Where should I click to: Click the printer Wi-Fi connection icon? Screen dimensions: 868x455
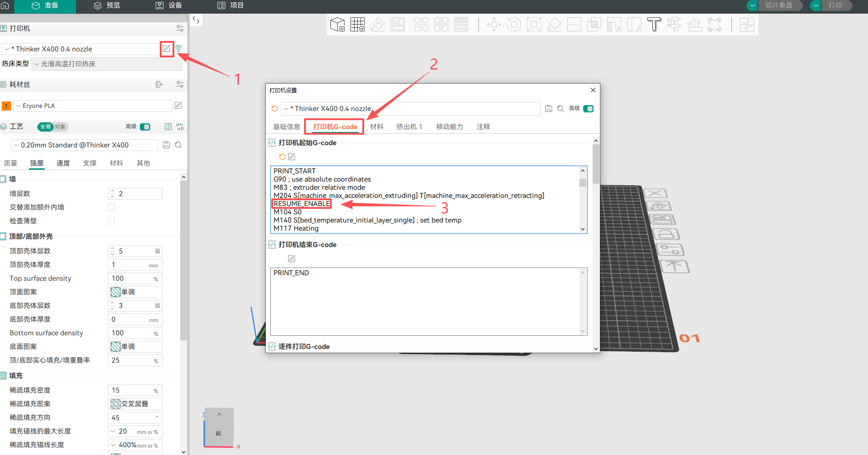pyautogui.click(x=178, y=49)
